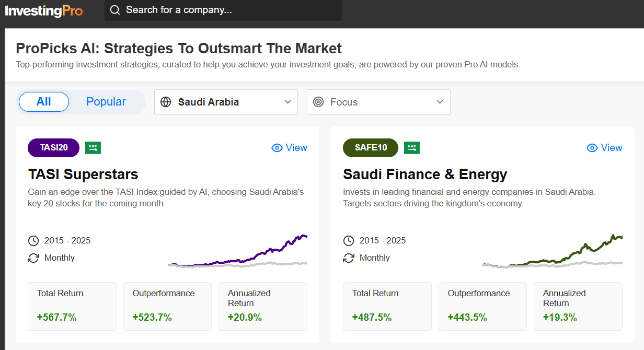The image size is (644, 350).
Task: Click the clock icon on TASI Superstars card
Action: [33, 240]
